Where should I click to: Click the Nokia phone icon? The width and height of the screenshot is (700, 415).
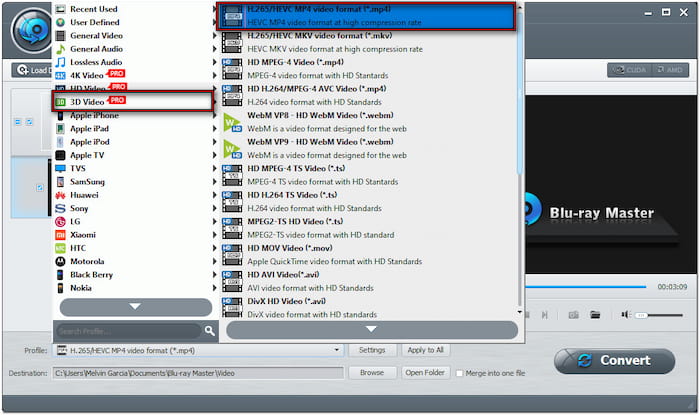pos(60,288)
